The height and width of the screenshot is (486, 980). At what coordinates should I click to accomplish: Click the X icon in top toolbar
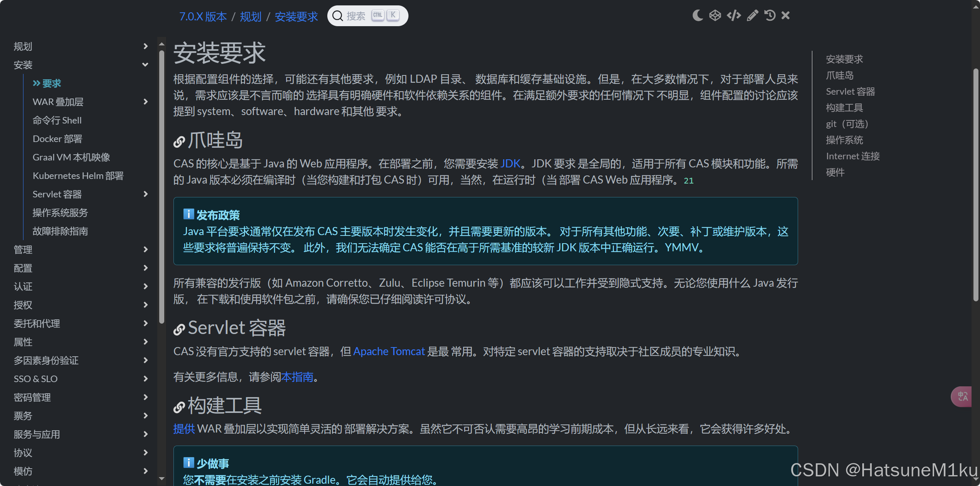[x=785, y=15]
